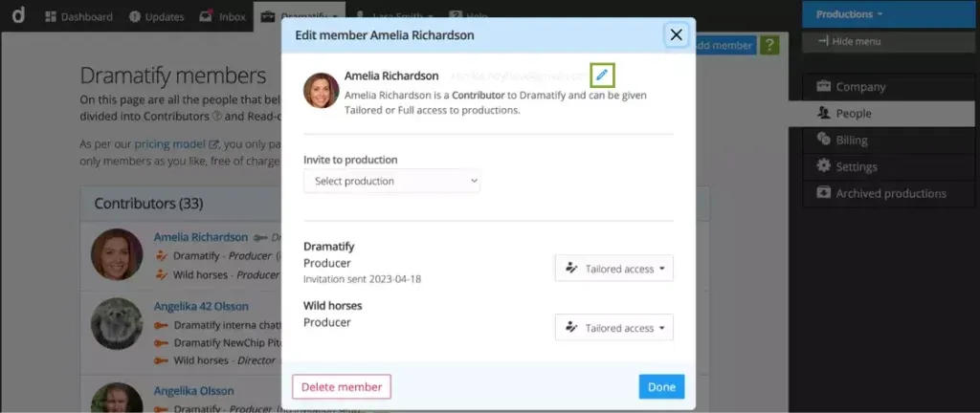Click the Updates globe icon

click(135, 17)
